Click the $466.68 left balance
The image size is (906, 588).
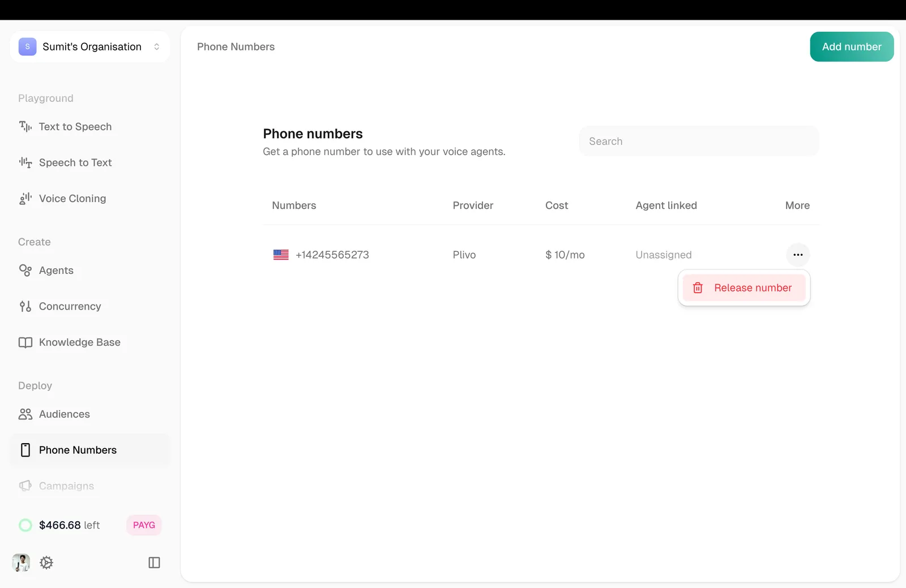pyautogui.click(x=69, y=525)
